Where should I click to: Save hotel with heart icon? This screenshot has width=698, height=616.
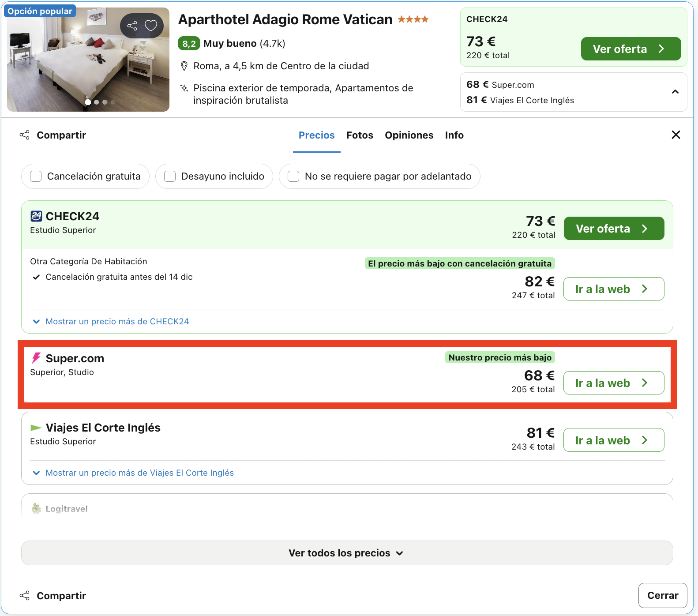tap(151, 26)
